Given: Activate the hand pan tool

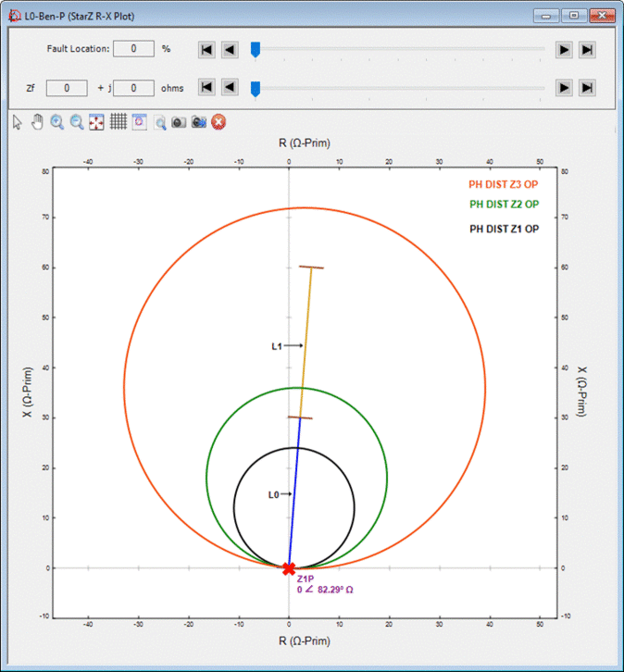Looking at the screenshot, I should pyautogui.click(x=37, y=121).
